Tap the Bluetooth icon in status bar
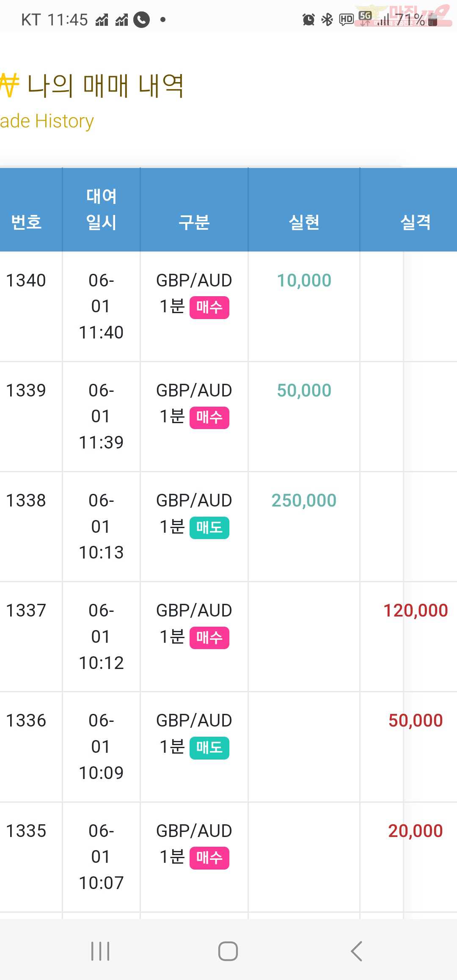Image resolution: width=457 pixels, height=980 pixels. (327, 19)
